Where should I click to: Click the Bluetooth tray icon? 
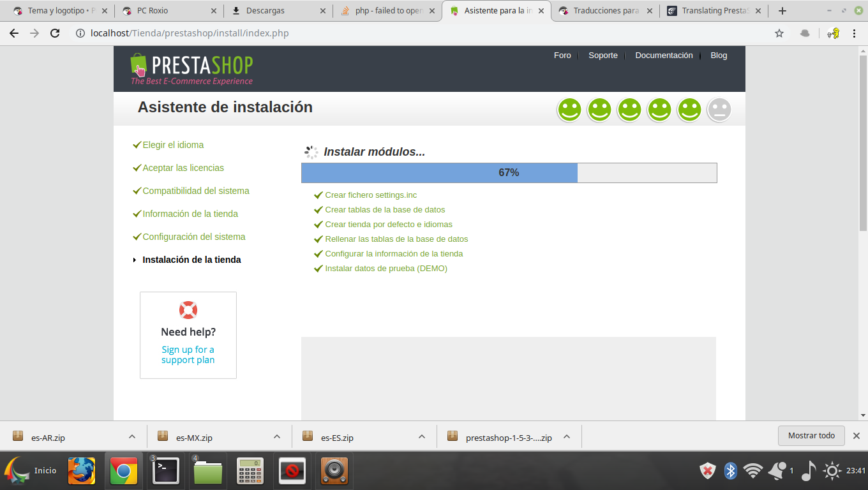[x=731, y=471]
